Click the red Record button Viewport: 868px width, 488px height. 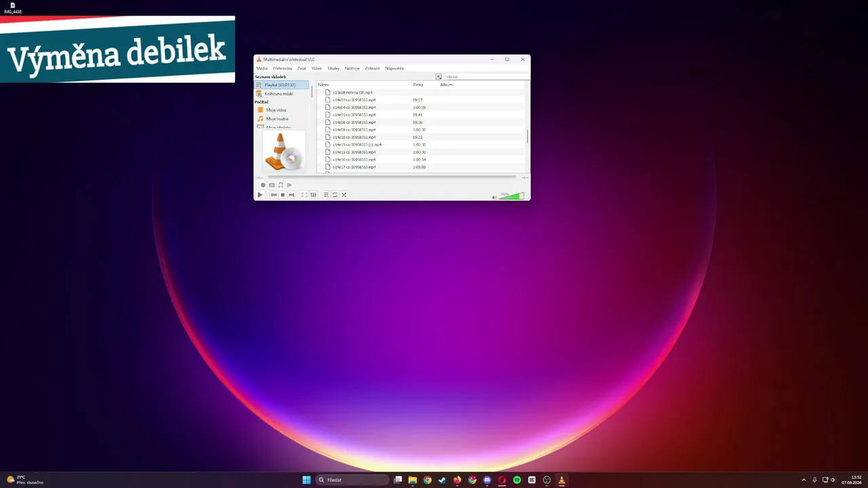point(263,185)
